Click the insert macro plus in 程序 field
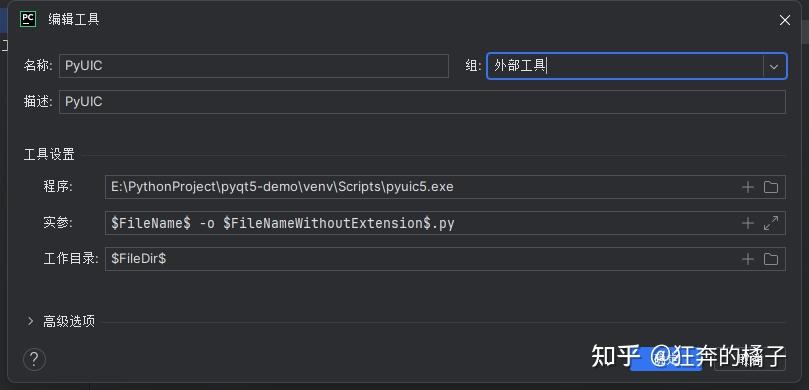Viewport: 809px width, 390px height. tap(748, 187)
